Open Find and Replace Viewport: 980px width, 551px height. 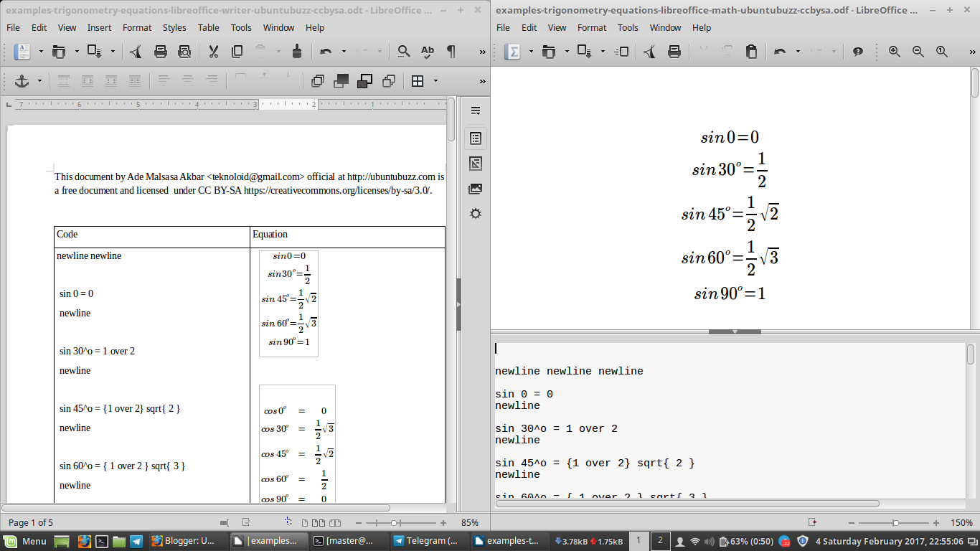(x=405, y=51)
